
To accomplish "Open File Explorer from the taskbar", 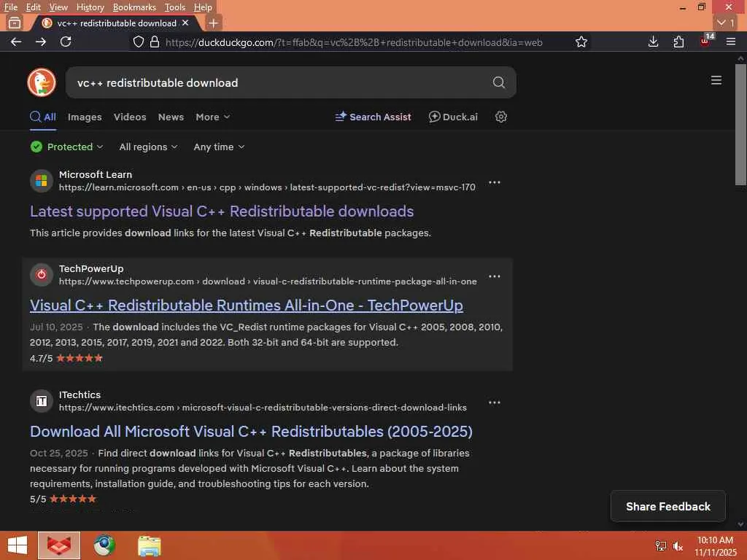I will (x=149, y=545).
